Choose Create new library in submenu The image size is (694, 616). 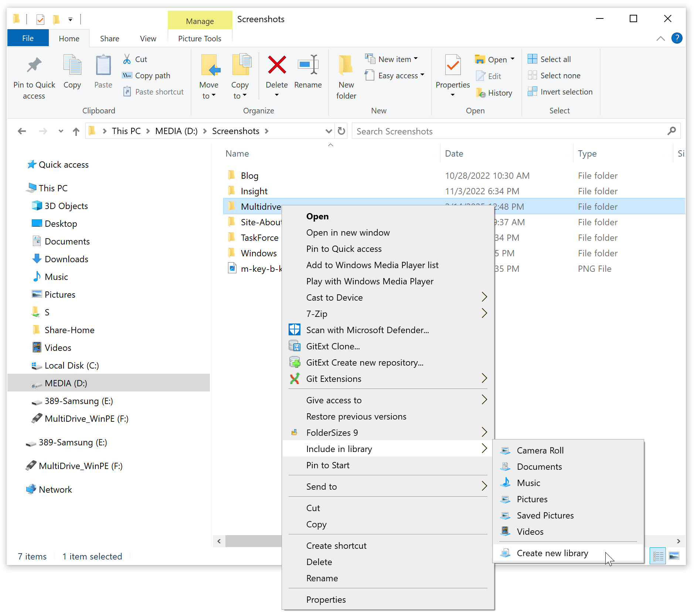coord(568,553)
